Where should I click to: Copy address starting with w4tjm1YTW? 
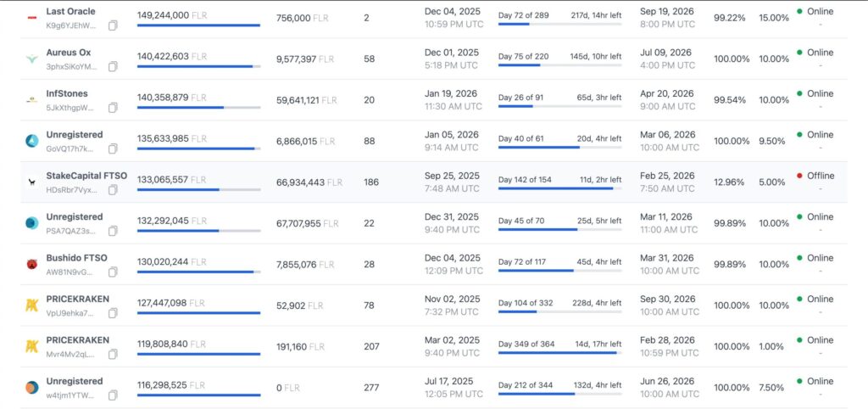[x=113, y=395]
